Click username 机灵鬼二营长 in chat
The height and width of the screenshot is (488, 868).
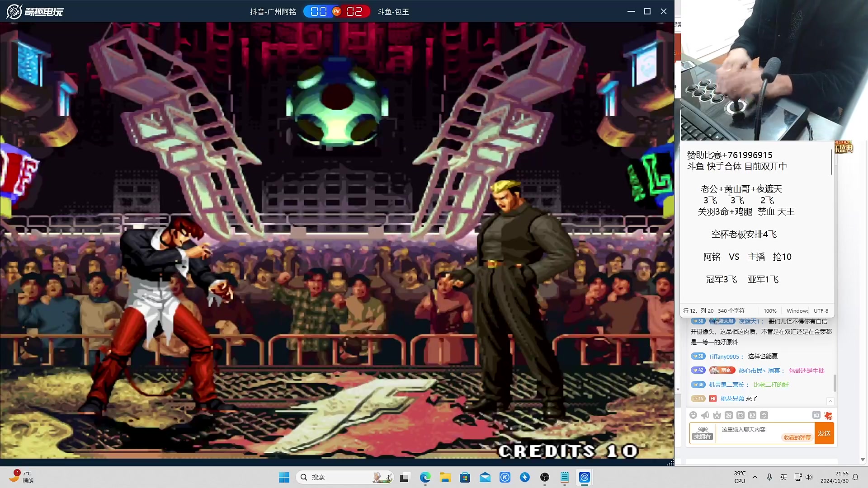pyautogui.click(x=726, y=385)
